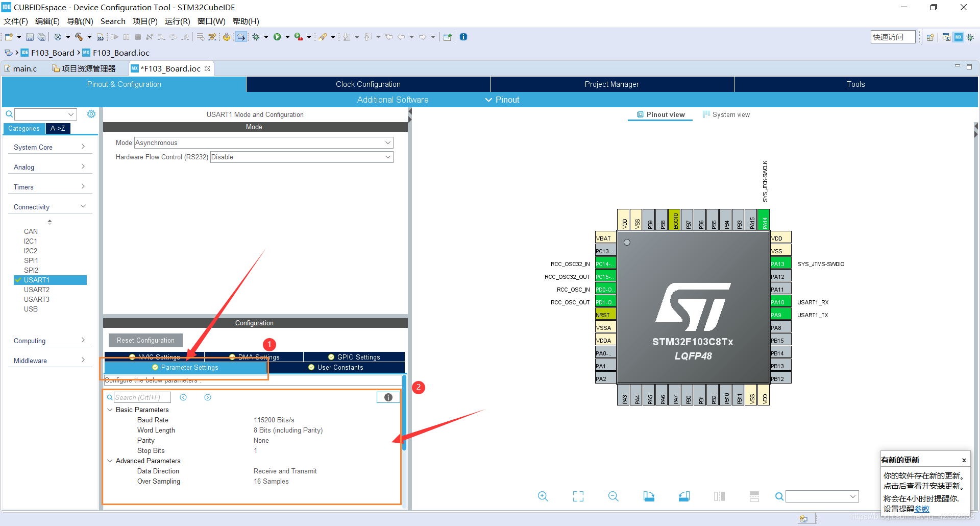The image size is (980, 526).
Task: Click the green Run play icon
Action: 277,37
